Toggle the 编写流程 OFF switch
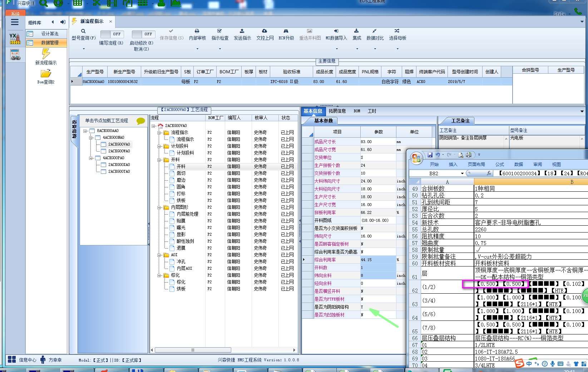 112,34
